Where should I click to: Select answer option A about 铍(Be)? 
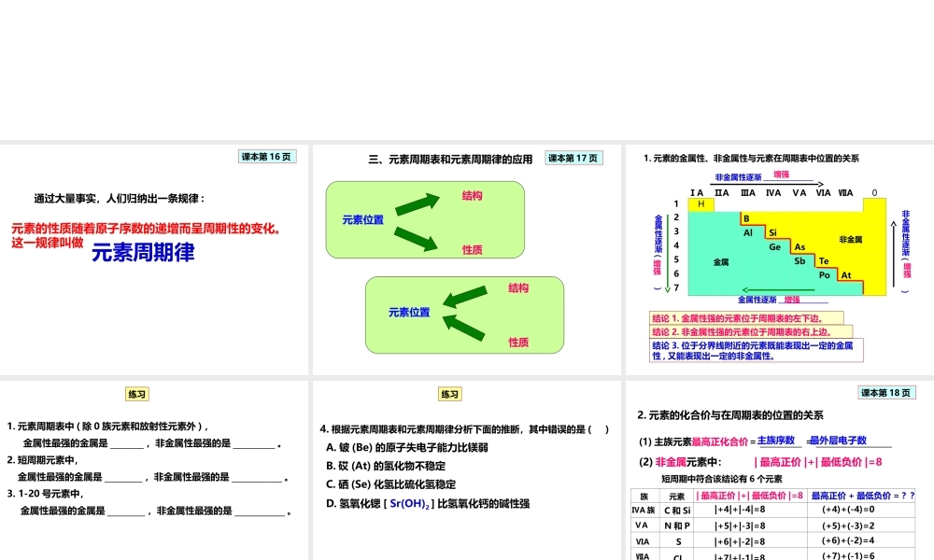coord(405,448)
